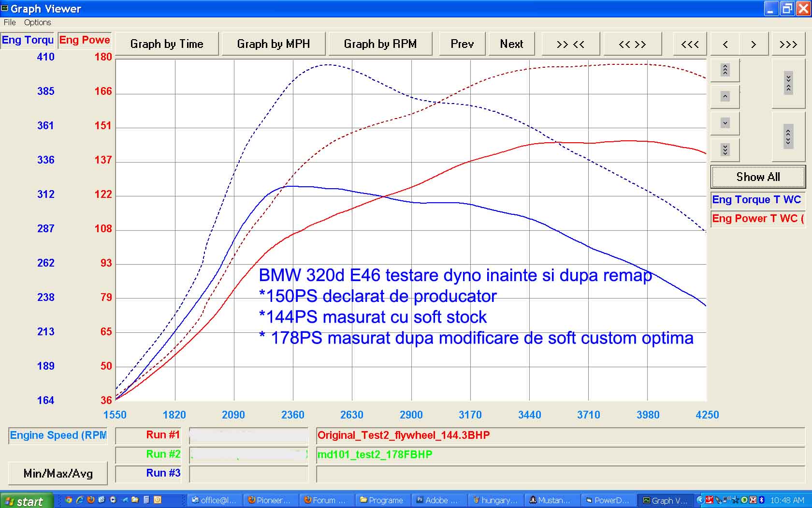Switch to the Forum Firefox taskbar window
812x508 pixels.
(326, 500)
